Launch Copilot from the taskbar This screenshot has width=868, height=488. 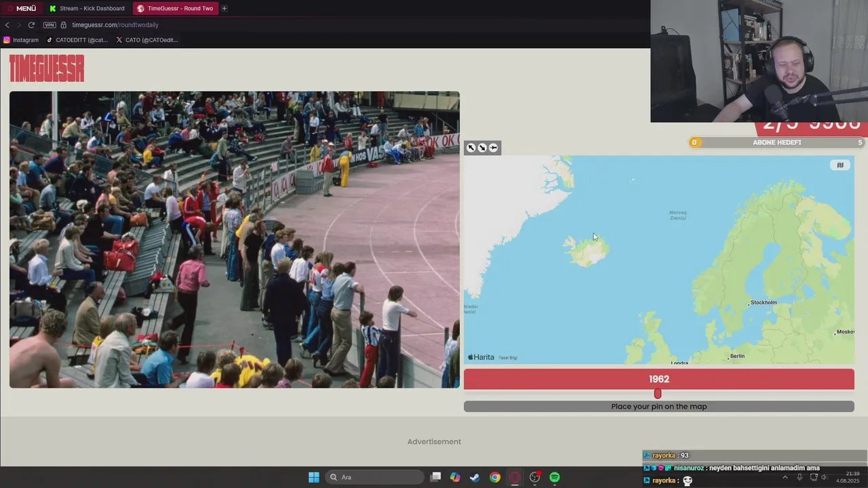click(455, 477)
